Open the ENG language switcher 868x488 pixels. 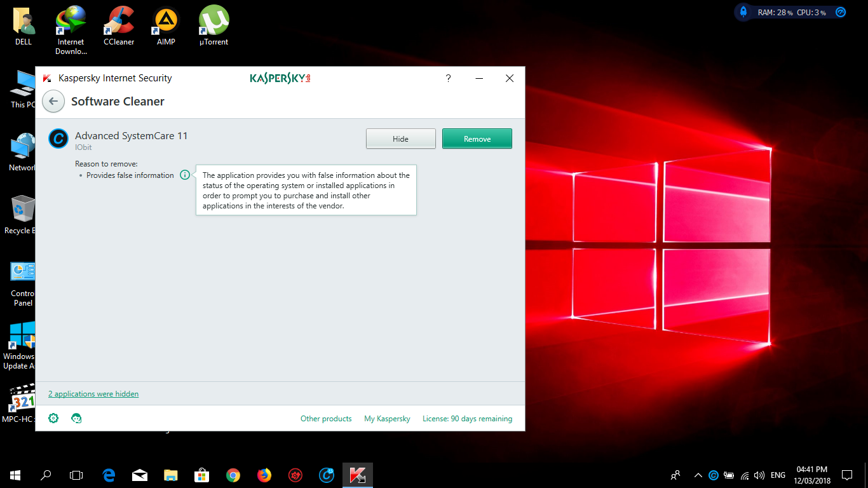(x=778, y=475)
